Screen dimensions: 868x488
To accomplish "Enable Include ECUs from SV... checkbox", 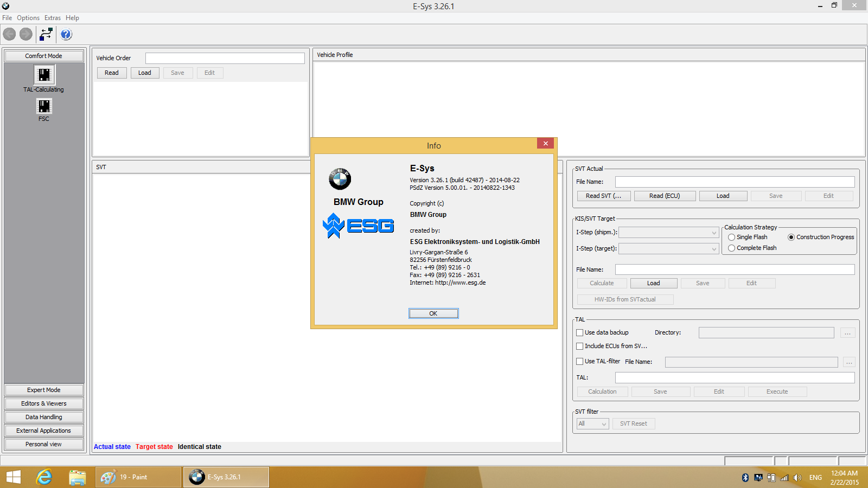I will pos(580,346).
